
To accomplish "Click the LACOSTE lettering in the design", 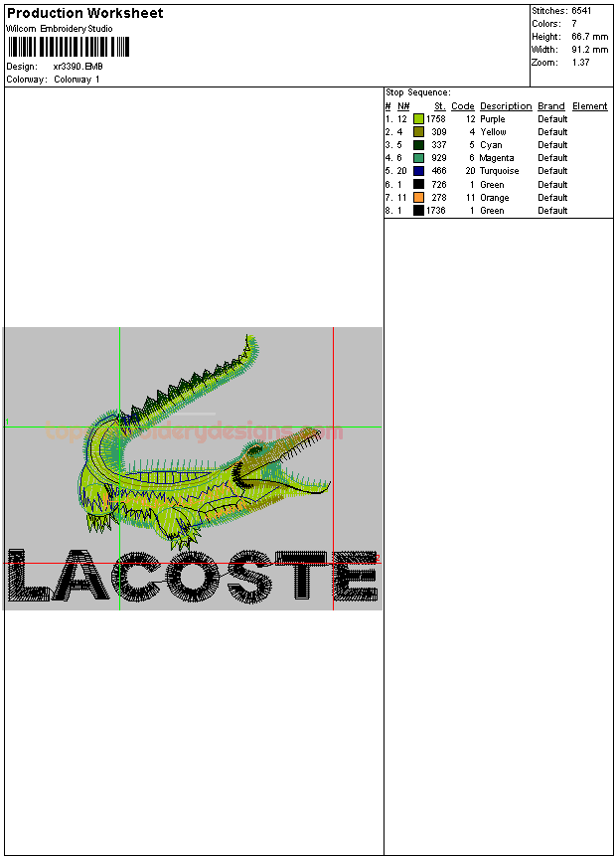I will (x=193, y=577).
